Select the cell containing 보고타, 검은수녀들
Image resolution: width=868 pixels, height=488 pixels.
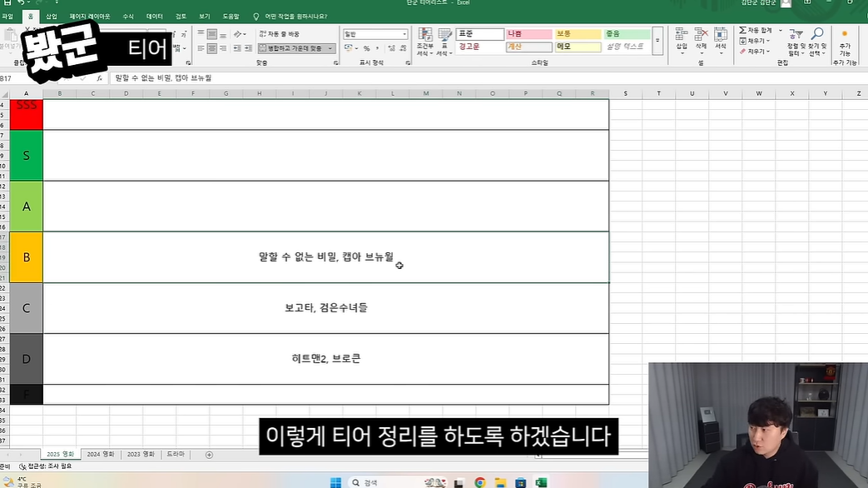(x=325, y=308)
